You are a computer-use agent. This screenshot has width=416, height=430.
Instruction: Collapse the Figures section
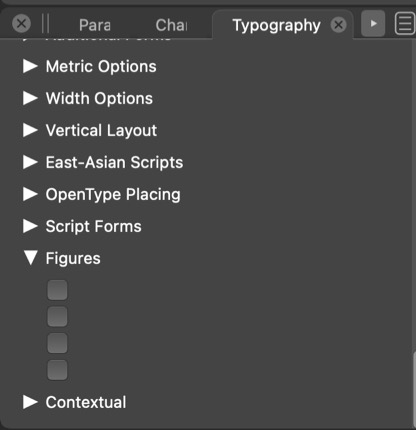pyautogui.click(x=30, y=258)
